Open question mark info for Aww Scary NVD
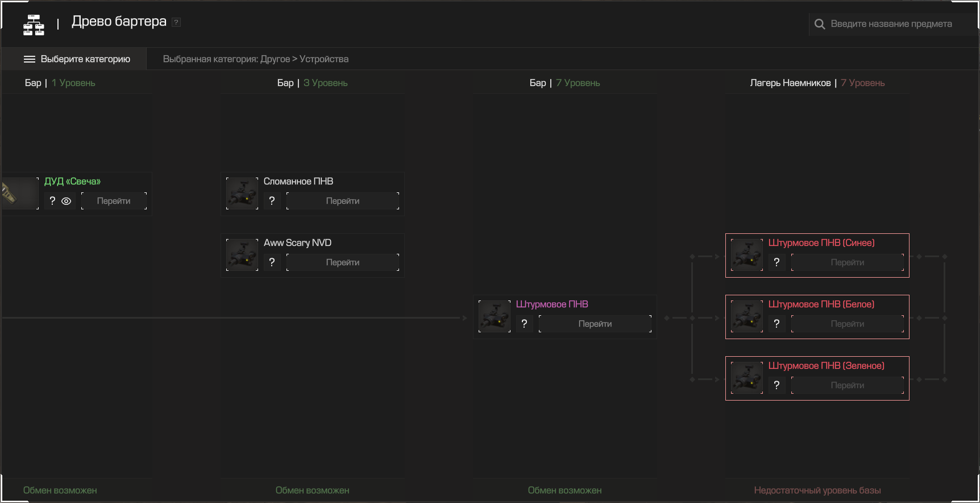Image resolution: width=980 pixels, height=503 pixels. pyautogui.click(x=272, y=262)
